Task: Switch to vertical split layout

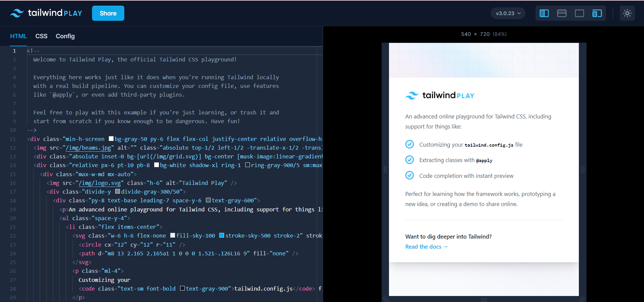Action: pyautogui.click(x=544, y=13)
